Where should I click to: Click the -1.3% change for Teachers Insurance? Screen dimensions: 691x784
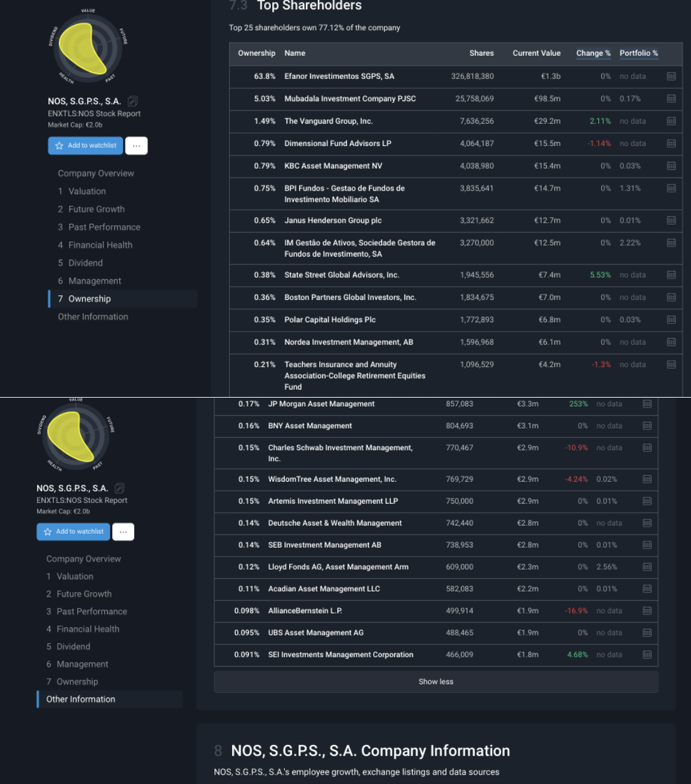coord(601,364)
